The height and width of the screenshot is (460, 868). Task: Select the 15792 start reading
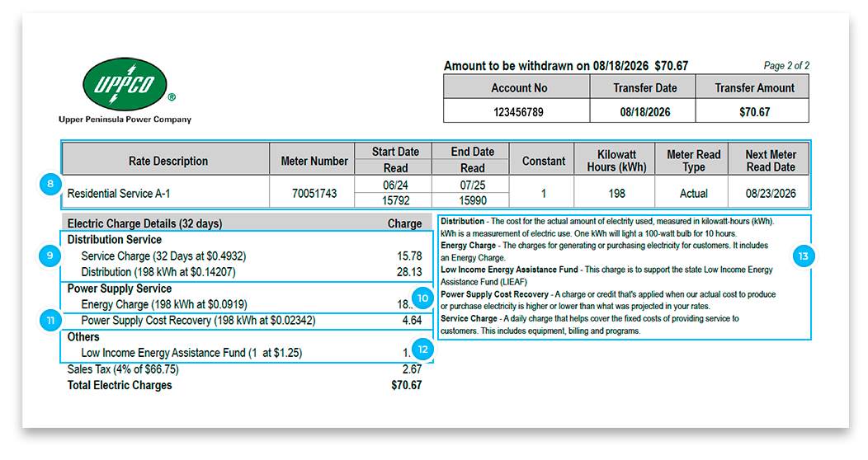pos(395,200)
